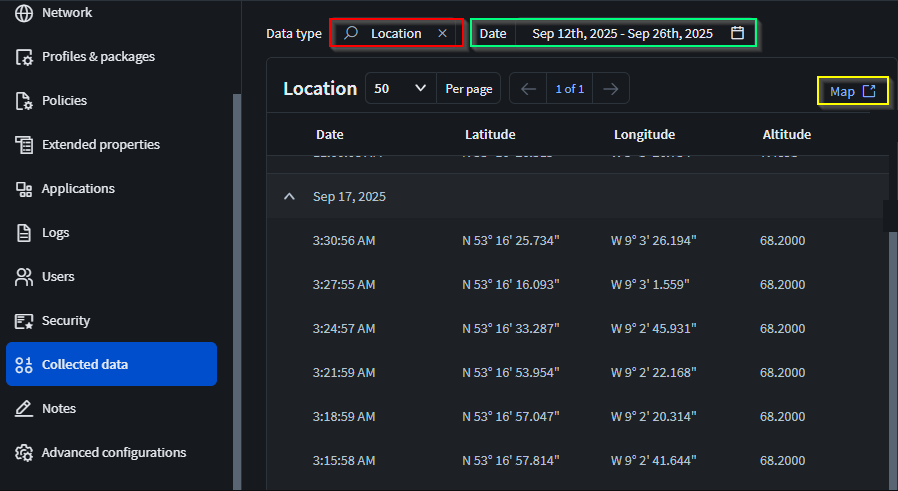Click the Security shield icon
Viewport: 898px width, 491px height.
(25, 321)
